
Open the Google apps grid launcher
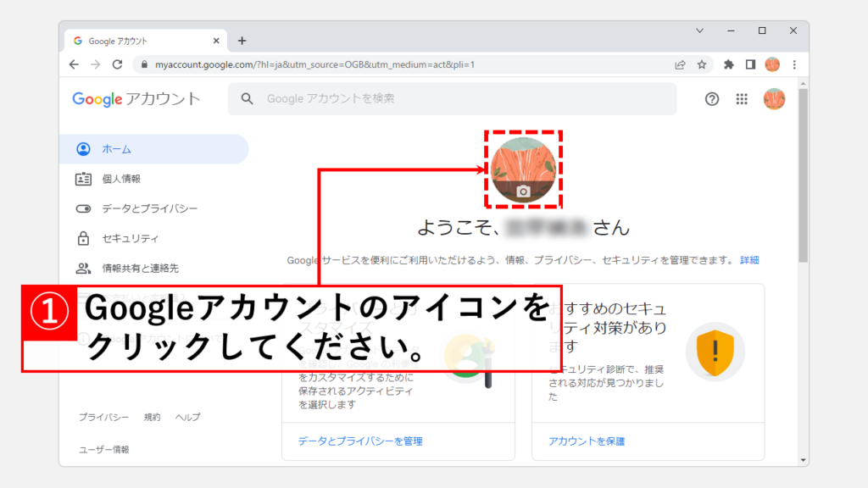point(742,99)
